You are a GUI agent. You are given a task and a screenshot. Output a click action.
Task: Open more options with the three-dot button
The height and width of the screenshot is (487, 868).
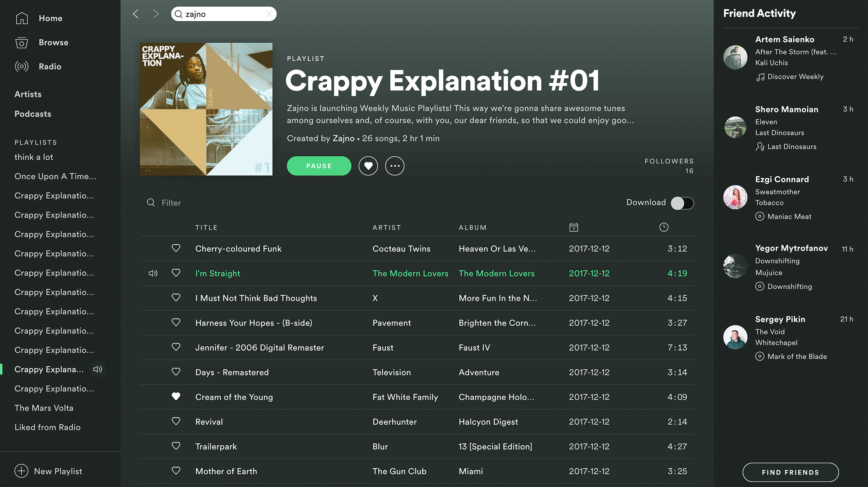(x=395, y=166)
